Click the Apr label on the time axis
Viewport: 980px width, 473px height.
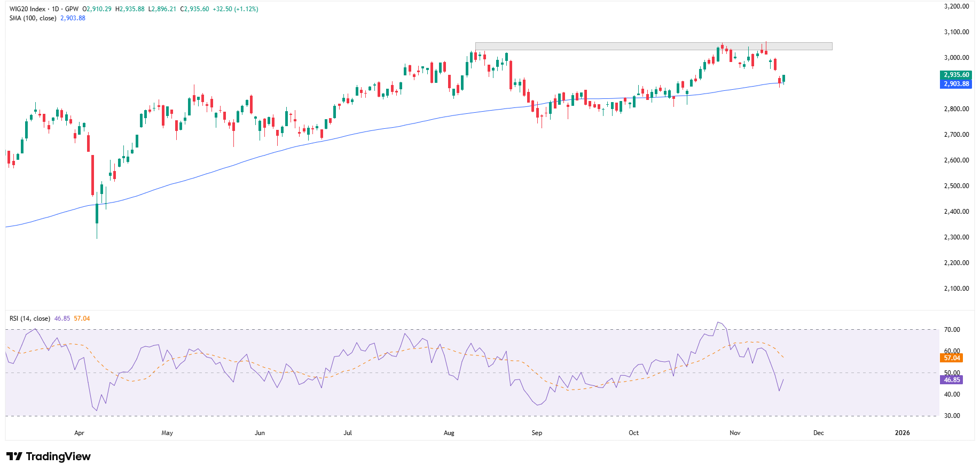point(79,433)
